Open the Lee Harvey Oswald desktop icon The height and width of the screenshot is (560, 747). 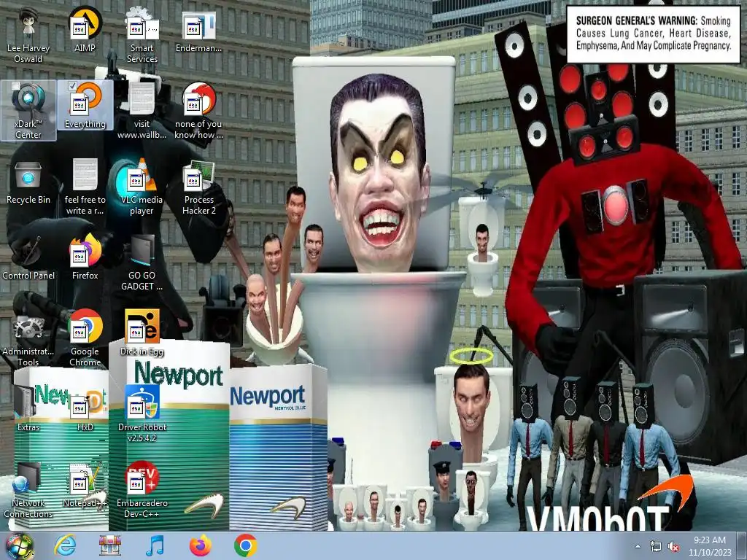click(28, 36)
